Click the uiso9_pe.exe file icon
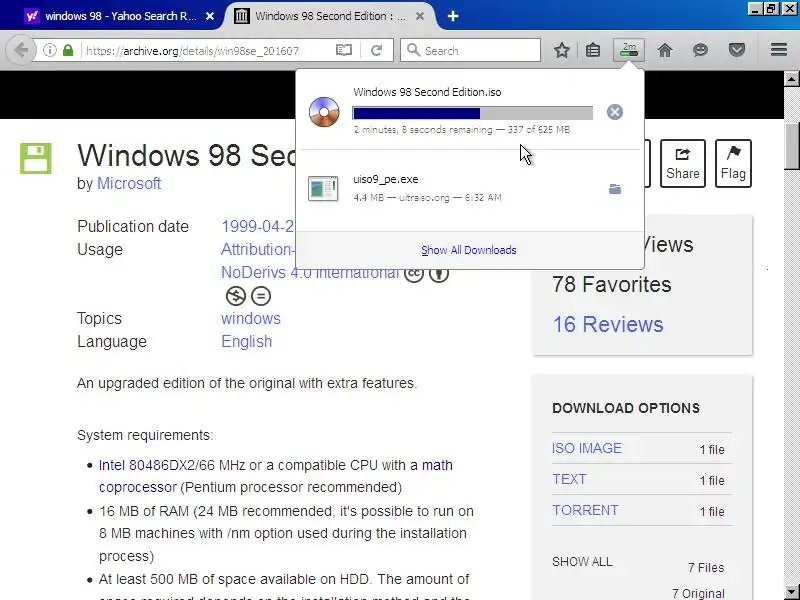This screenshot has height=600, width=800. 323,188
